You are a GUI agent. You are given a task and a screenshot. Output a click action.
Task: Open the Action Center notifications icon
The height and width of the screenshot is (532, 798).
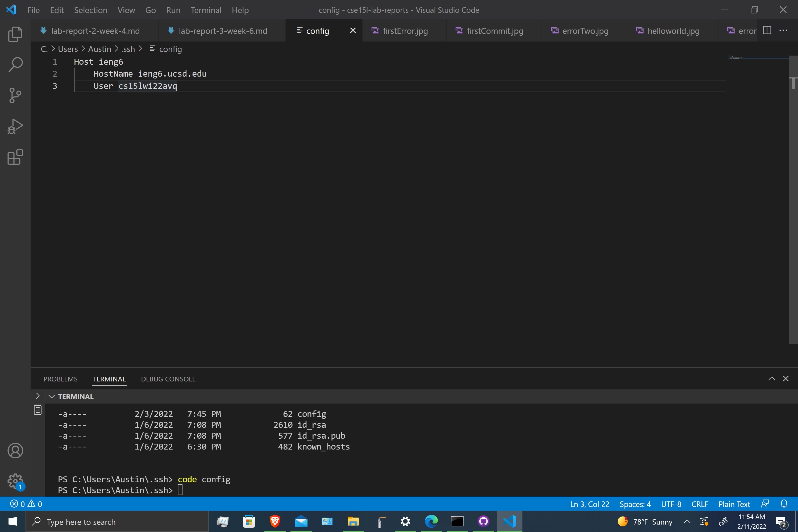click(x=782, y=522)
